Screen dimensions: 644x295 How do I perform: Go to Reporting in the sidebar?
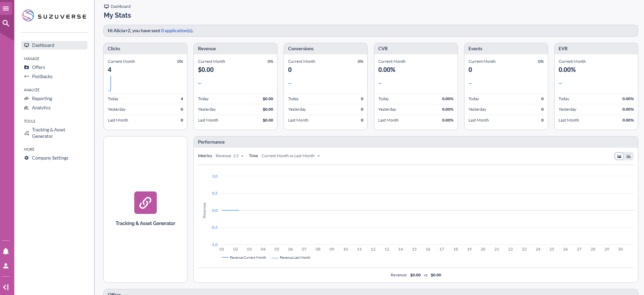tap(42, 98)
